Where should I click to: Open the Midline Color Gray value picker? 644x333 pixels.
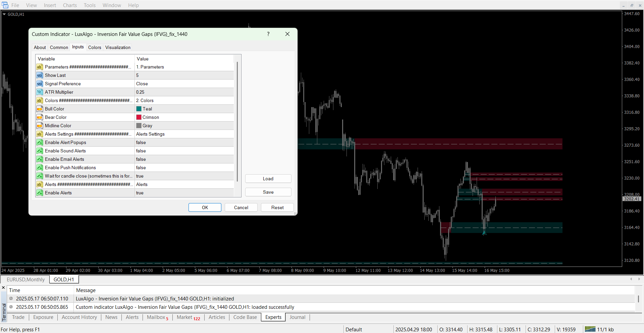point(184,126)
